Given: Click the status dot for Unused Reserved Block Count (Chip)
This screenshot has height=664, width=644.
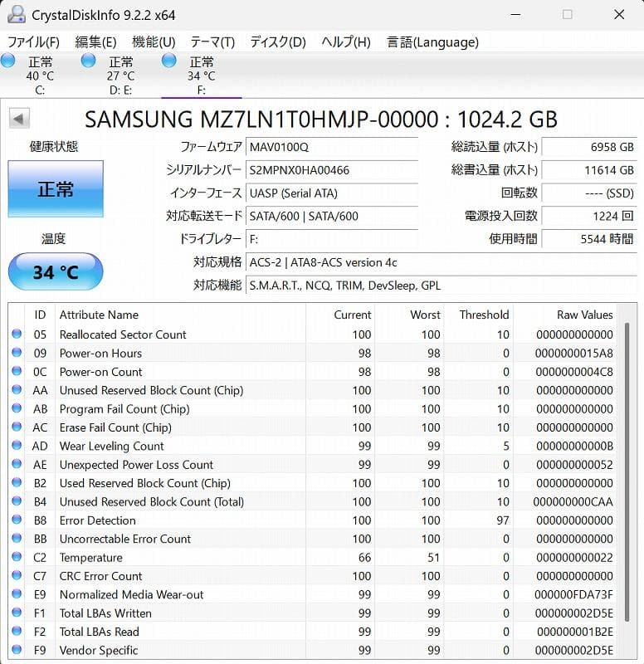Looking at the screenshot, I should [x=17, y=389].
